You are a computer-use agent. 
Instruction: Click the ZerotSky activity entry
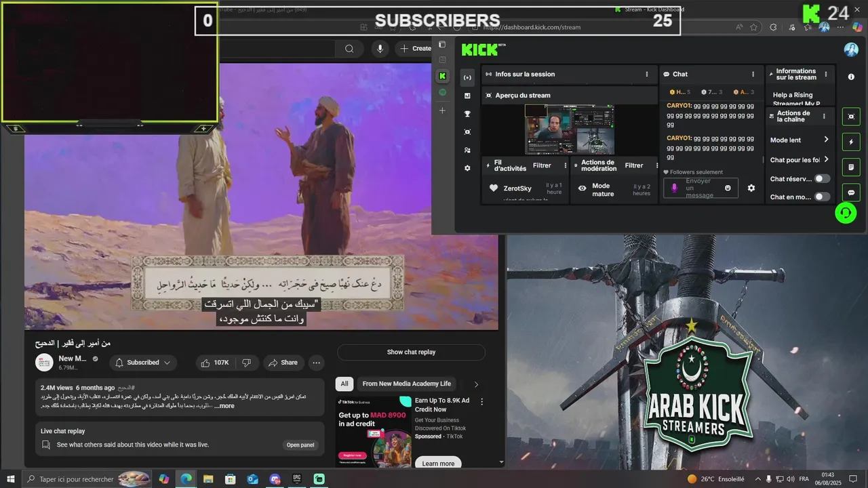(x=526, y=188)
